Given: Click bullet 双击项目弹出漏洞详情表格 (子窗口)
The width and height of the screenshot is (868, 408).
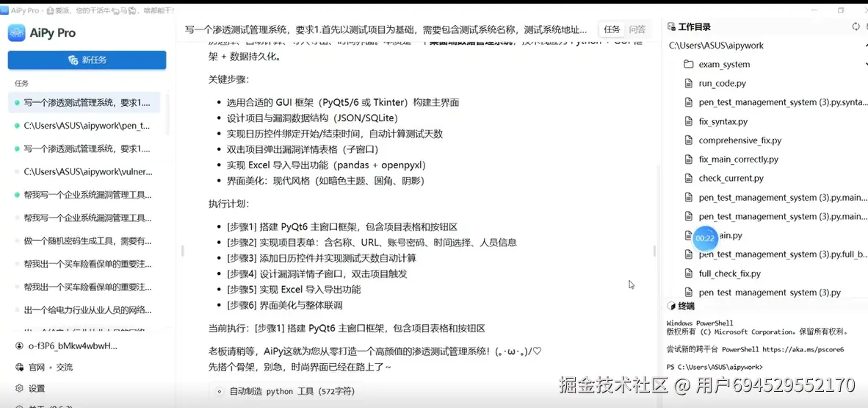Looking at the screenshot, I should coord(303,150).
